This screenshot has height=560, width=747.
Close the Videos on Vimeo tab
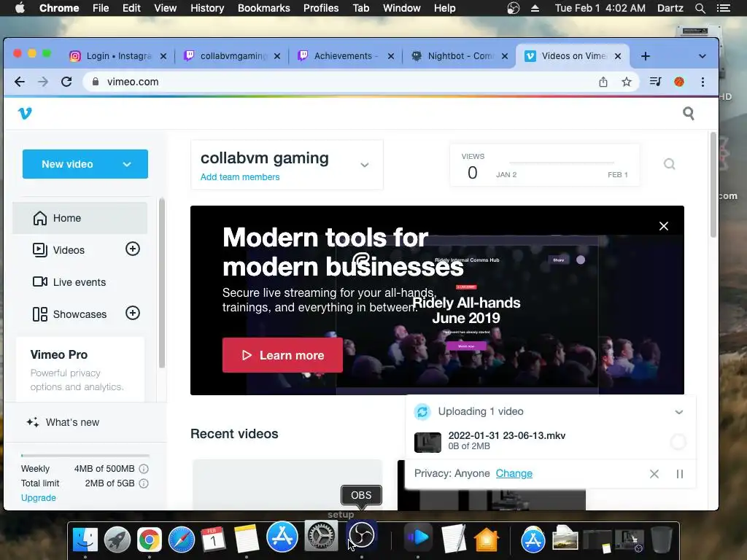[x=618, y=56]
